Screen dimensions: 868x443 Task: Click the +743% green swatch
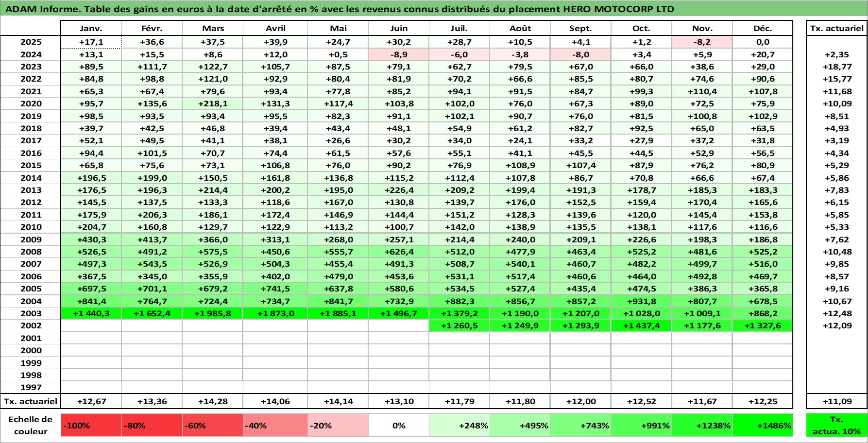[x=581, y=426]
